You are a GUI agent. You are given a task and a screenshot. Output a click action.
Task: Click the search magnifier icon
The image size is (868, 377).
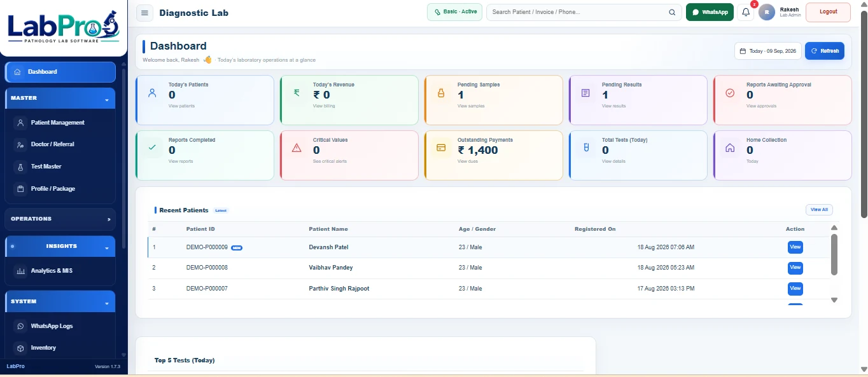point(672,12)
